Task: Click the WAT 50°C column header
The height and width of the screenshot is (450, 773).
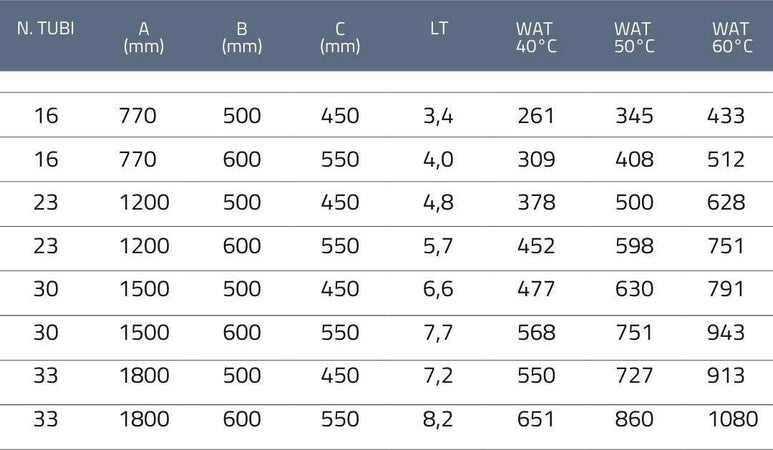Action: click(634, 37)
